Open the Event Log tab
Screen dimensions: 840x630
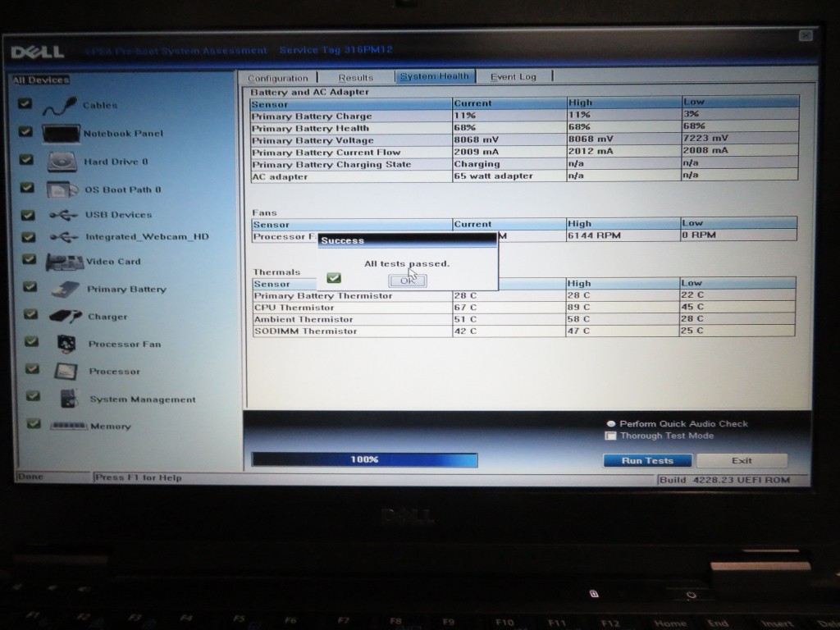point(514,76)
